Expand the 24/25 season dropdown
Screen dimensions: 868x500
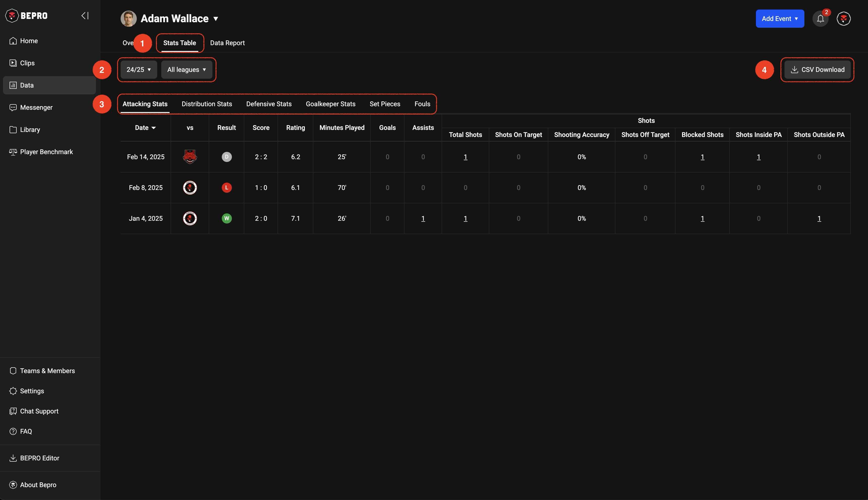(139, 70)
